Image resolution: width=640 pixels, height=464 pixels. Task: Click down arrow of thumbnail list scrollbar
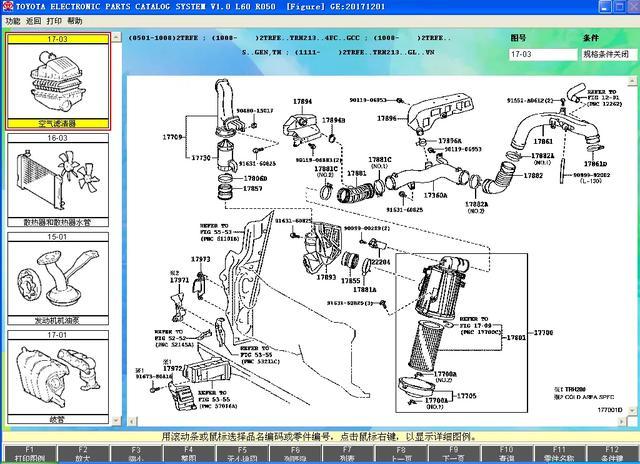tap(116, 420)
